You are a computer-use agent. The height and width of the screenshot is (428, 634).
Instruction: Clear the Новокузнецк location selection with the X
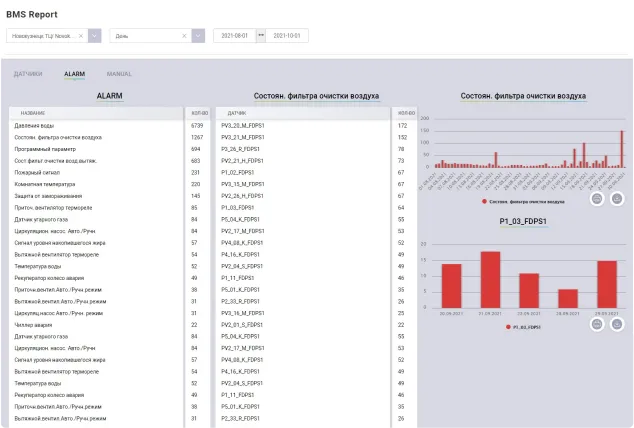81,35
